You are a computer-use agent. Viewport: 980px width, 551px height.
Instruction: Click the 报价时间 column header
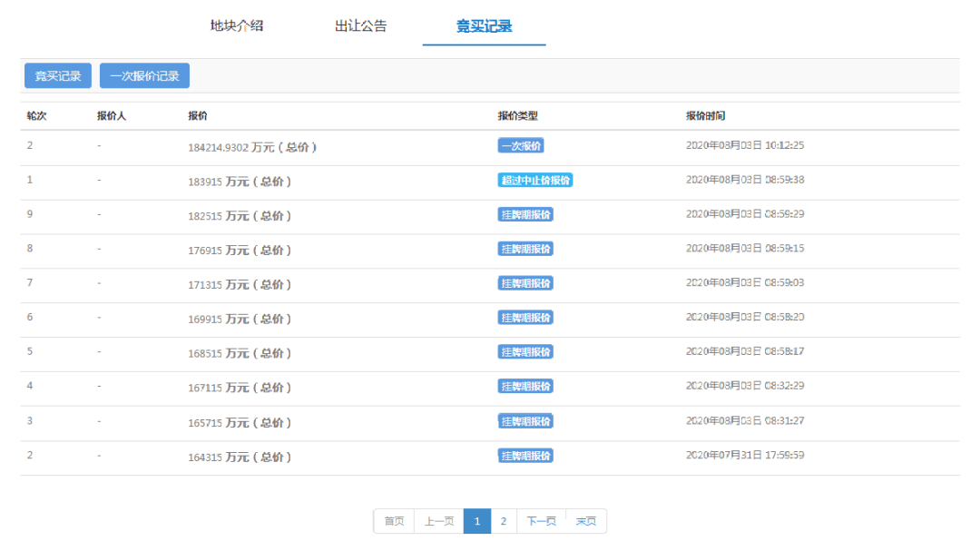point(705,116)
